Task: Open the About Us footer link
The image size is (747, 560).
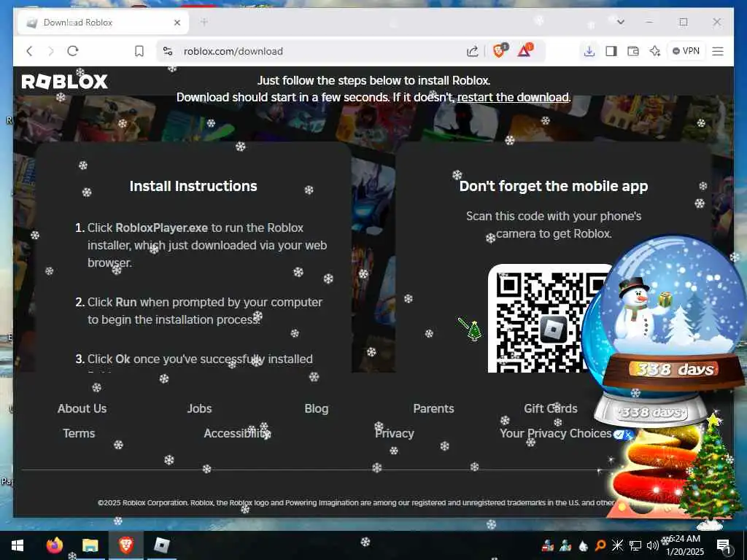Action: pos(82,408)
